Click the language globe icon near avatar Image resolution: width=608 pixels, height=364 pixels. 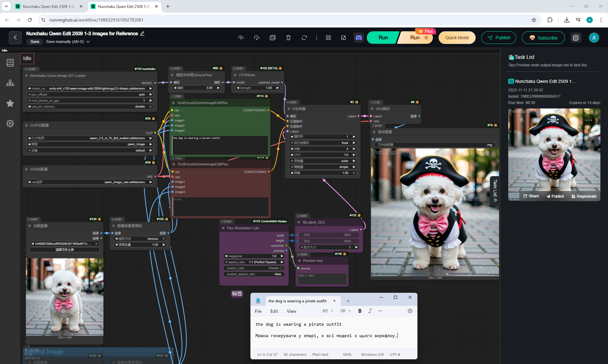(576, 38)
